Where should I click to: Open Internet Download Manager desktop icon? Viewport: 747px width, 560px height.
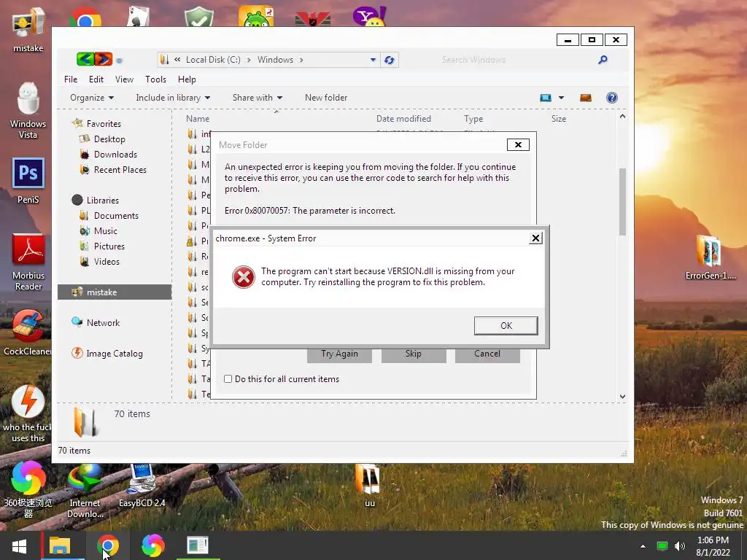point(85,491)
